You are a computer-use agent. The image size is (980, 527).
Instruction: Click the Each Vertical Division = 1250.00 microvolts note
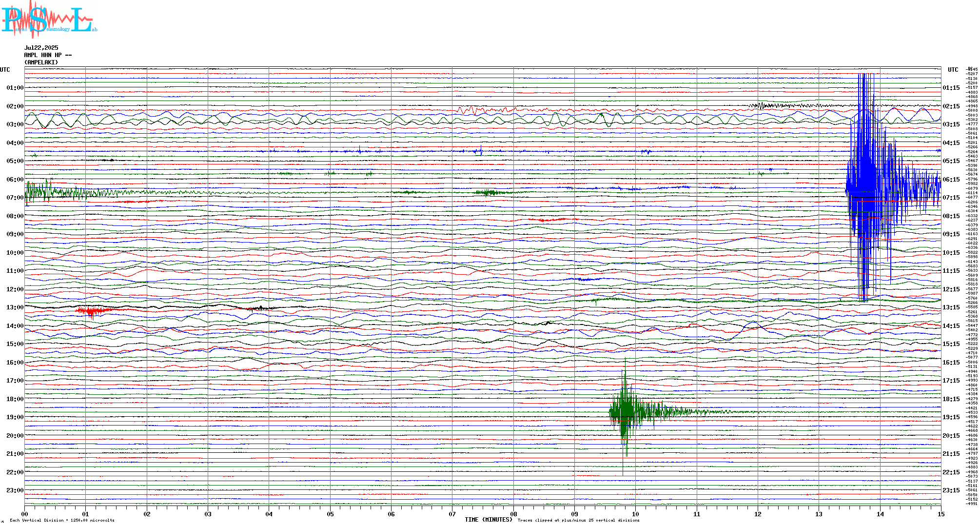click(62, 520)
